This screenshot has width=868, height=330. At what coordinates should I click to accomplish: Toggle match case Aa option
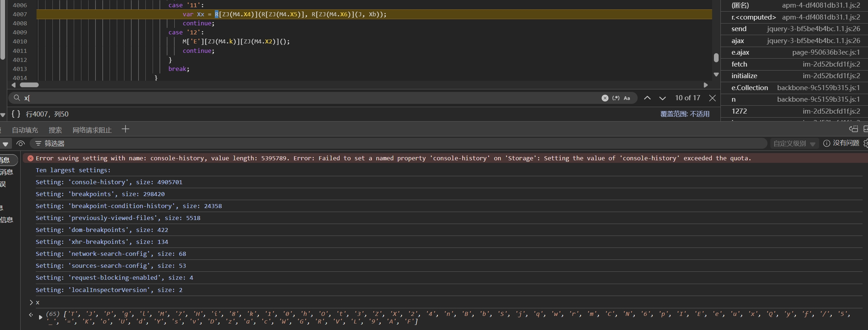[627, 98]
